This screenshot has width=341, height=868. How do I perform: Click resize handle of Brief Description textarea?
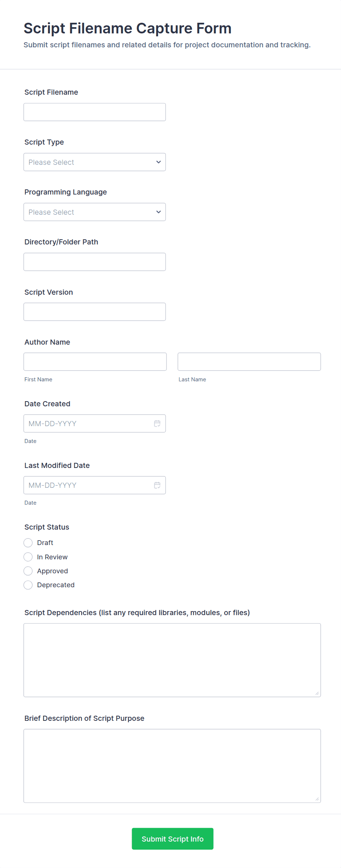pyautogui.click(x=317, y=799)
